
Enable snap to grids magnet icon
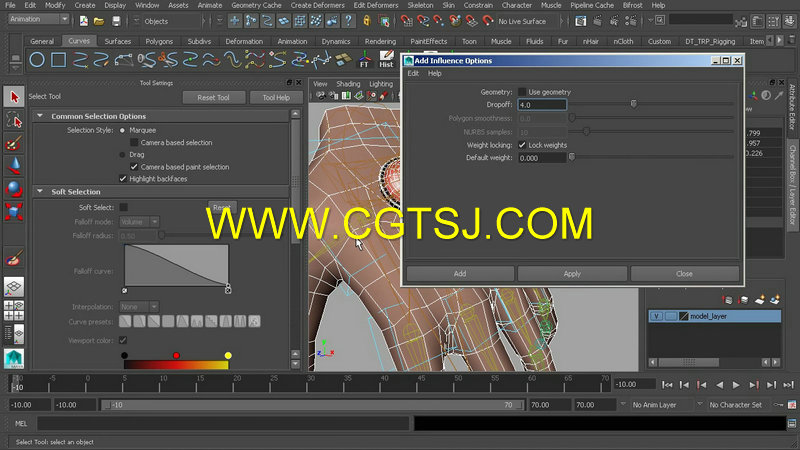[x=406, y=21]
